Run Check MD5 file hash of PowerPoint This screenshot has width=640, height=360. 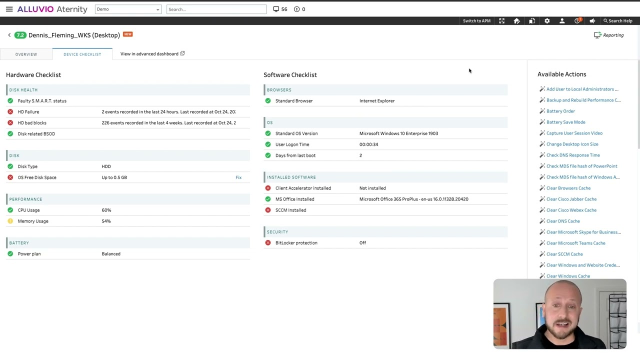(582, 166)
